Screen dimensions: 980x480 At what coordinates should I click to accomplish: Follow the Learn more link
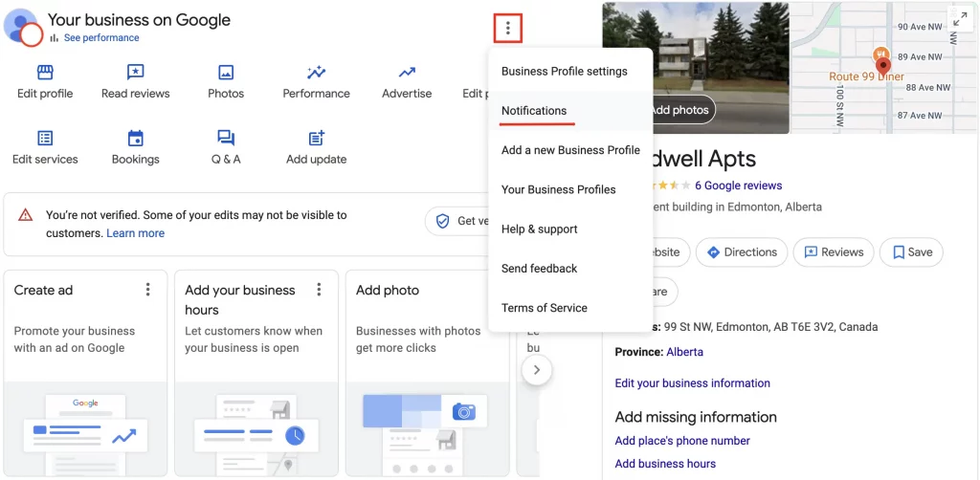[136, 232]
